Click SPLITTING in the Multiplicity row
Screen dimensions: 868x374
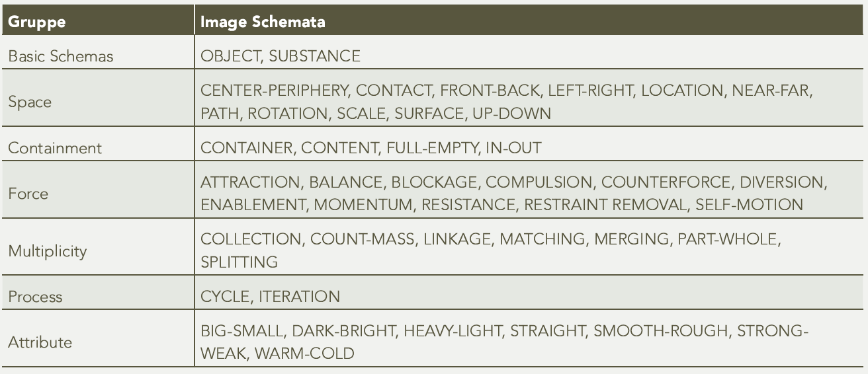pos(239,262)
